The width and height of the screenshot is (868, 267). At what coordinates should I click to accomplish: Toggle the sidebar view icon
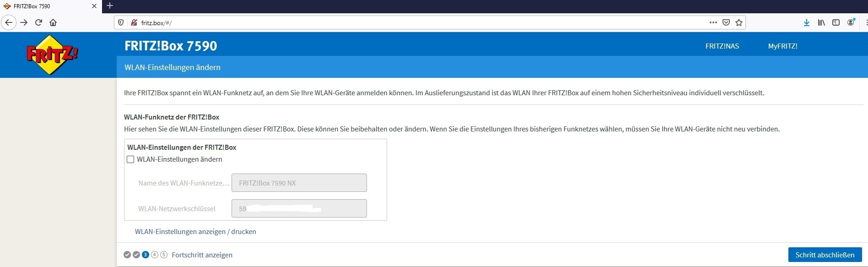836,22
